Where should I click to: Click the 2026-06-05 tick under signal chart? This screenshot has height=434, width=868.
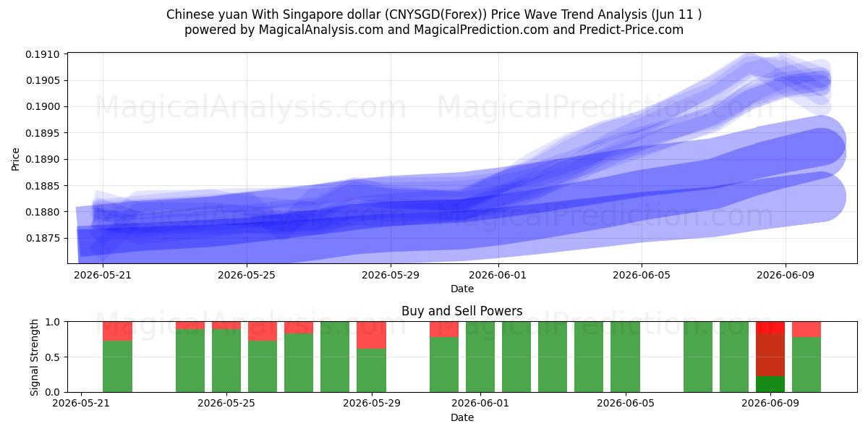point(625,404)
